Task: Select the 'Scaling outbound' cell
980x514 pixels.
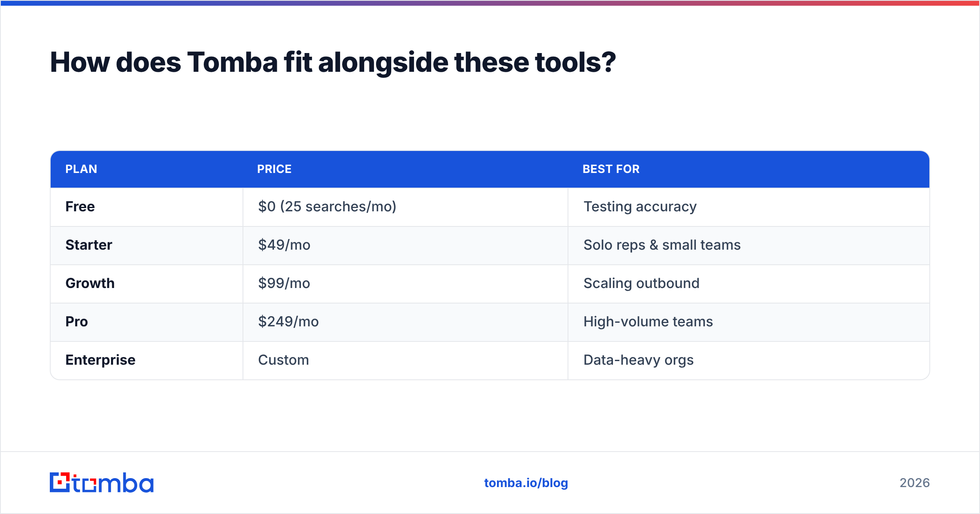Action: pyautogui.click(x=749, y=284)
